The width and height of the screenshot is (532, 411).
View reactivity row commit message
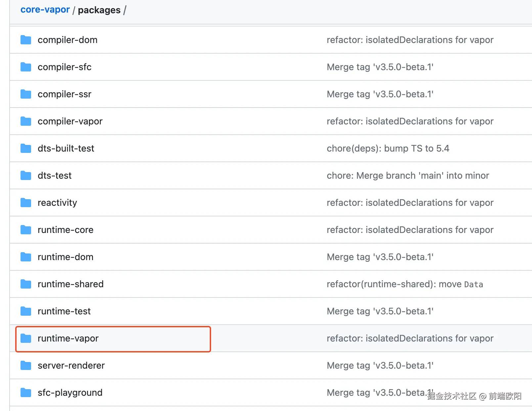(x=410, y=203)
